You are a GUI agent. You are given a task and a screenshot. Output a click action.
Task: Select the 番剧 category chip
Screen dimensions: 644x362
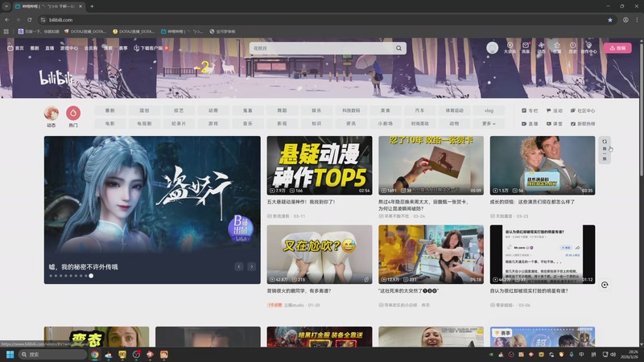coord(109,111)
